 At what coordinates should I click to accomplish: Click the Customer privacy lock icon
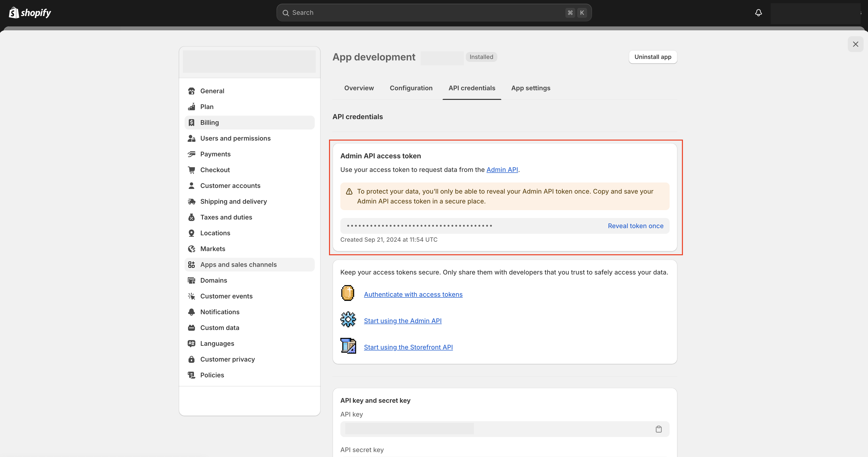(x=191, y=360)
